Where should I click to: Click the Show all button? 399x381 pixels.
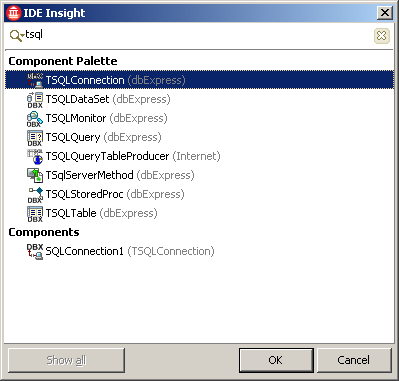(x=66, y=360)
